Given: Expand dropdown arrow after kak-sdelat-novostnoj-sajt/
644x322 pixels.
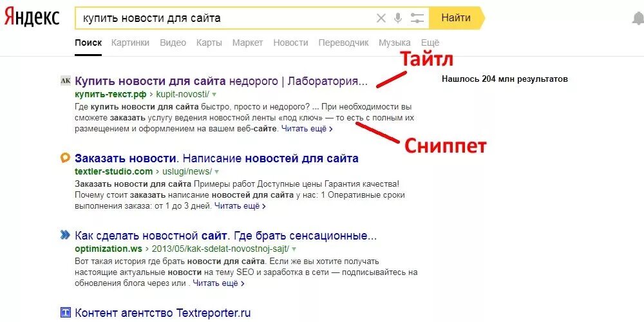Looking at the screenshot, I should coord(294,249).
